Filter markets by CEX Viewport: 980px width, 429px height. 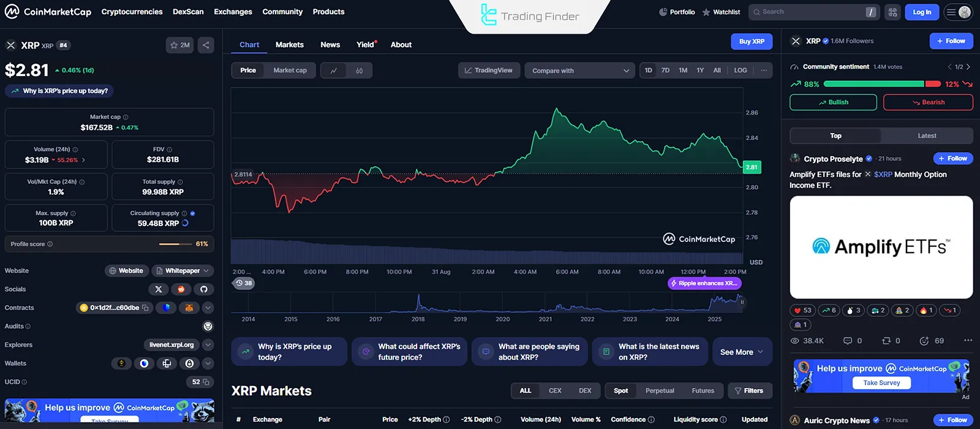555,390
